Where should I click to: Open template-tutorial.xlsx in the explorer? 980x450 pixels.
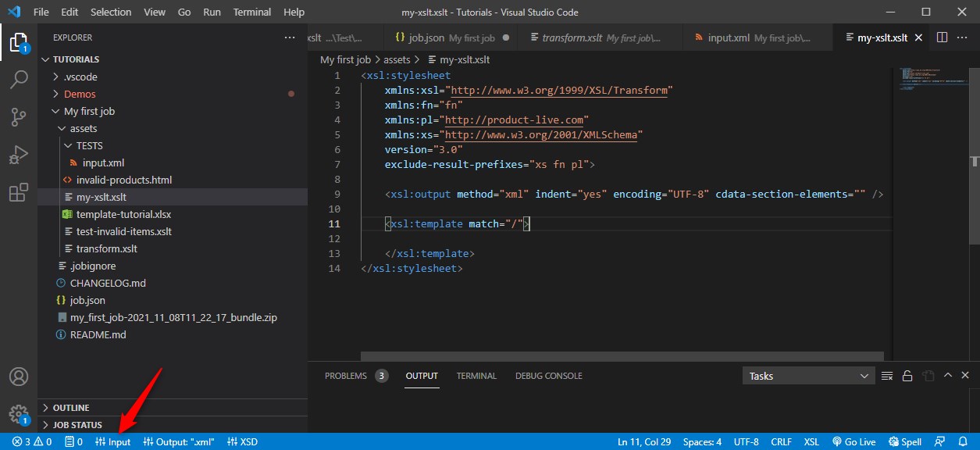(x=123, y=214)
